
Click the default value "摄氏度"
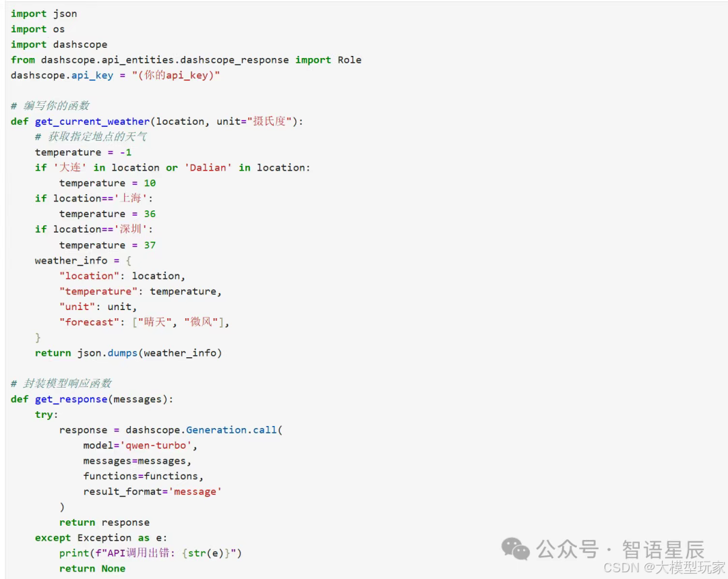[x=269, y=121]
